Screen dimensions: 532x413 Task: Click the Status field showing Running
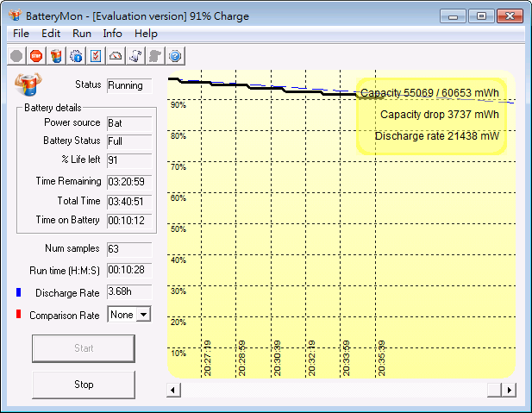point(129,85)
